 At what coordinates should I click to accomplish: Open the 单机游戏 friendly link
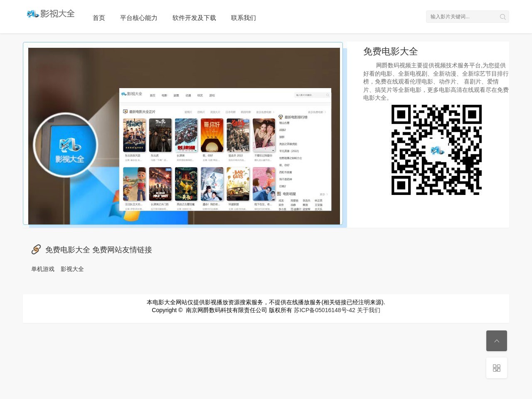43,269
